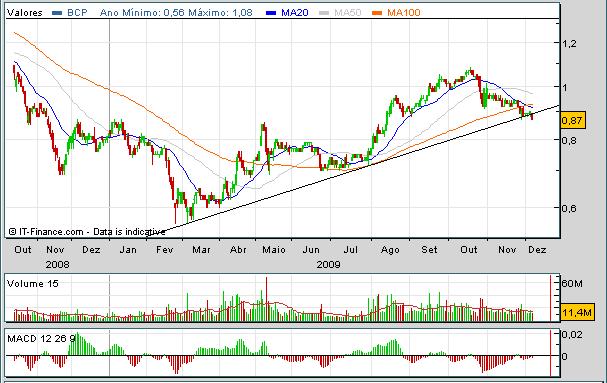This screenshot has height=383, width=607.
Task: Select the MA20 legend label
Action: [295, 13]
